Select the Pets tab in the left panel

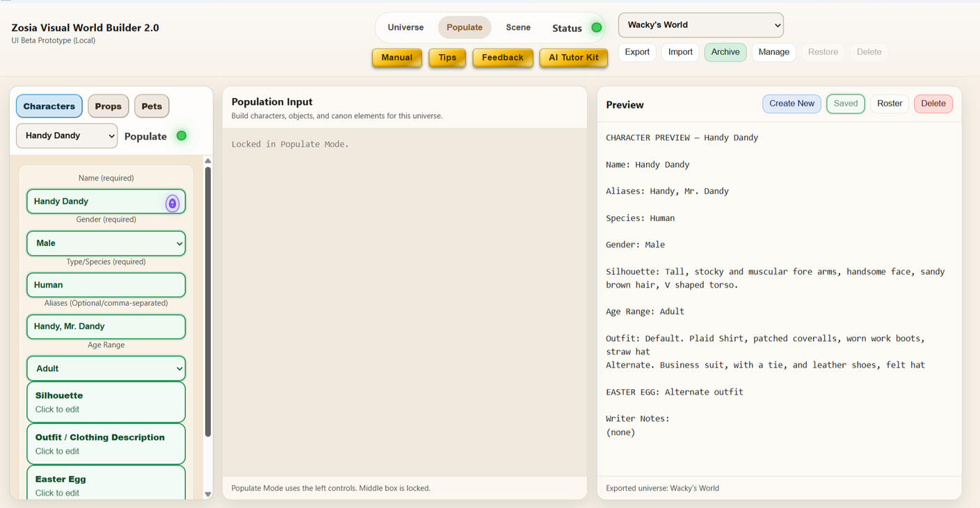[x=152, y=106]
